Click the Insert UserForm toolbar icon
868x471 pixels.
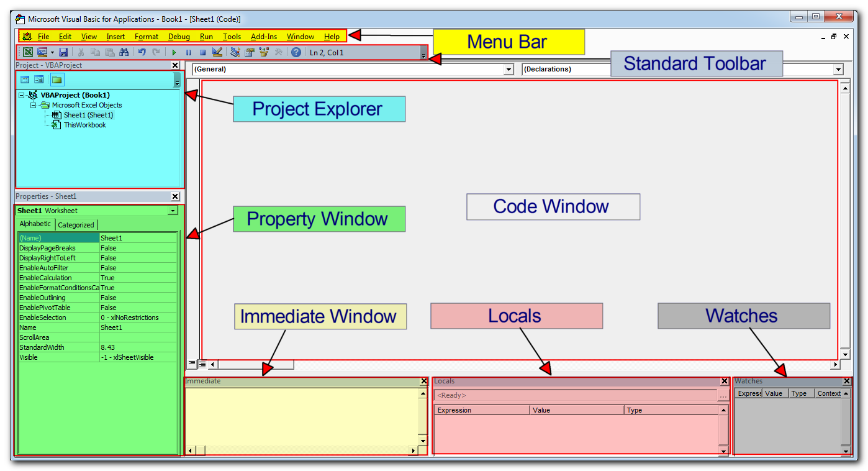pos(42,53)
